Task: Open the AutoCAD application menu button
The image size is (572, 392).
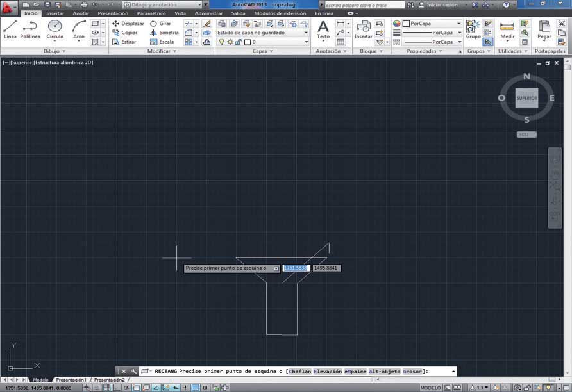Action: coord(8,7)
